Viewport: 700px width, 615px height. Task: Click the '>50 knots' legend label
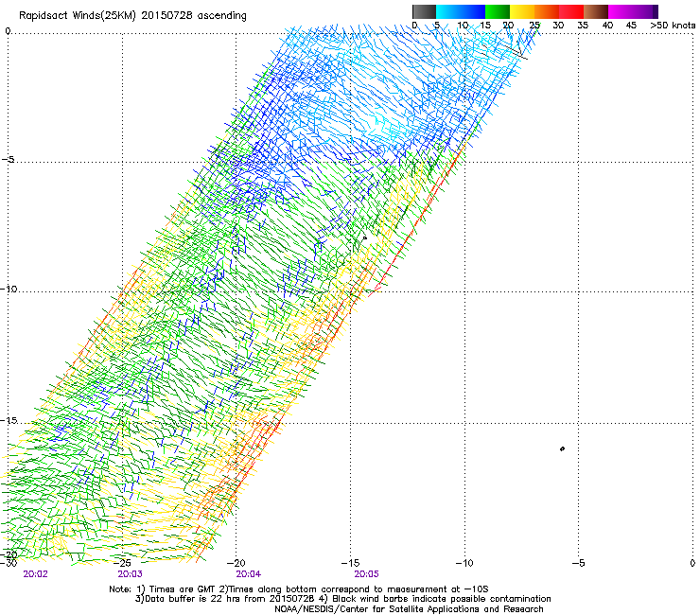pyautogui.click(x=673, y=26)
